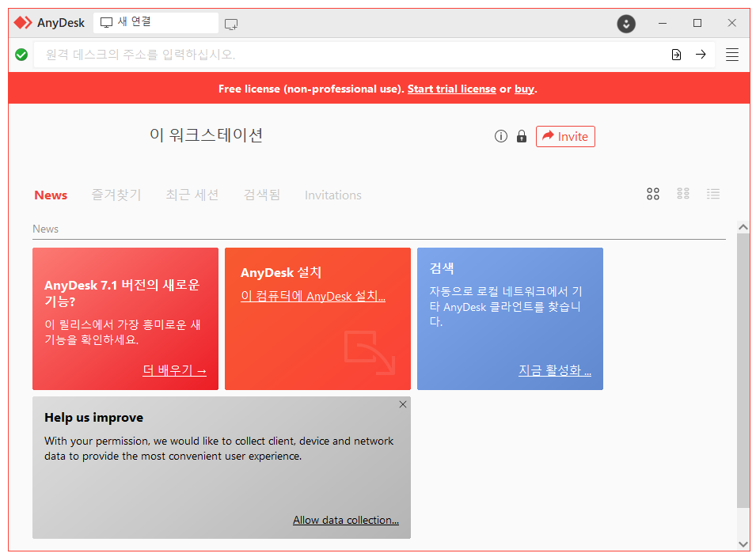Image resolution: width=756 pixels, height=557 pixels.
Task: Maximize the AnyDesk window
Action: (x=697, y=23)
